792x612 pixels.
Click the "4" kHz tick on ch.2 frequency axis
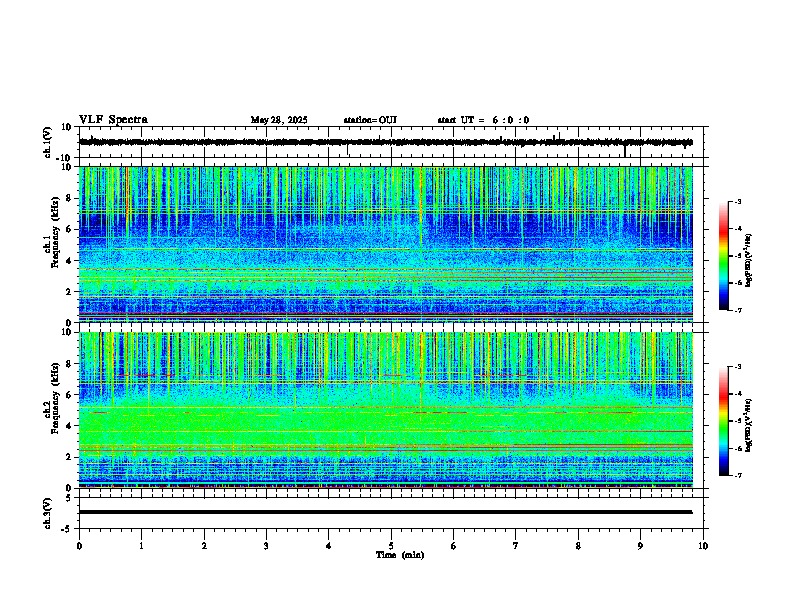[x=69, y=426]
